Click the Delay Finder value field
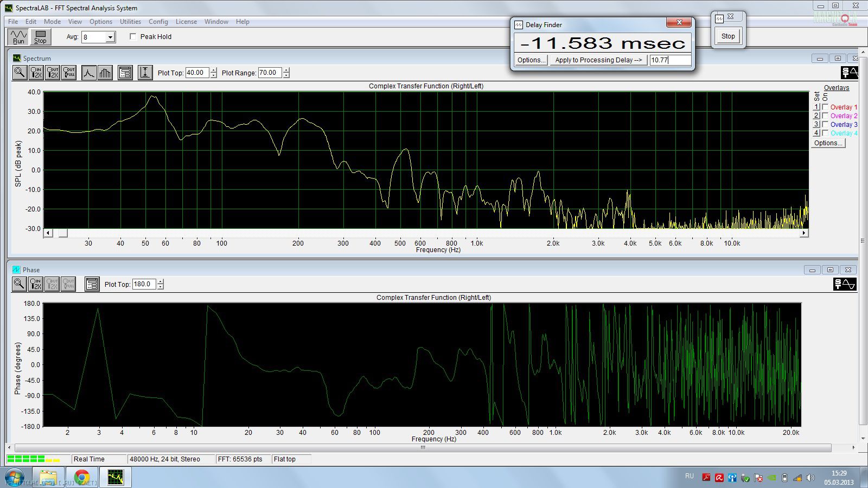 [x=671, y=60]
